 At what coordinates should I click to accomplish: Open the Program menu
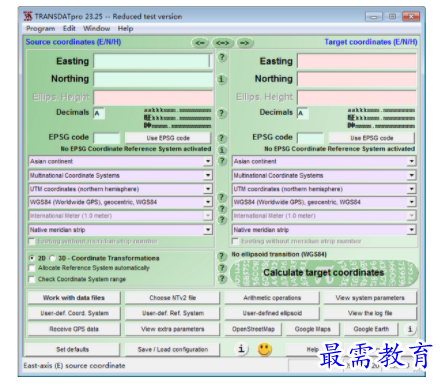click(x=40, y=29)
